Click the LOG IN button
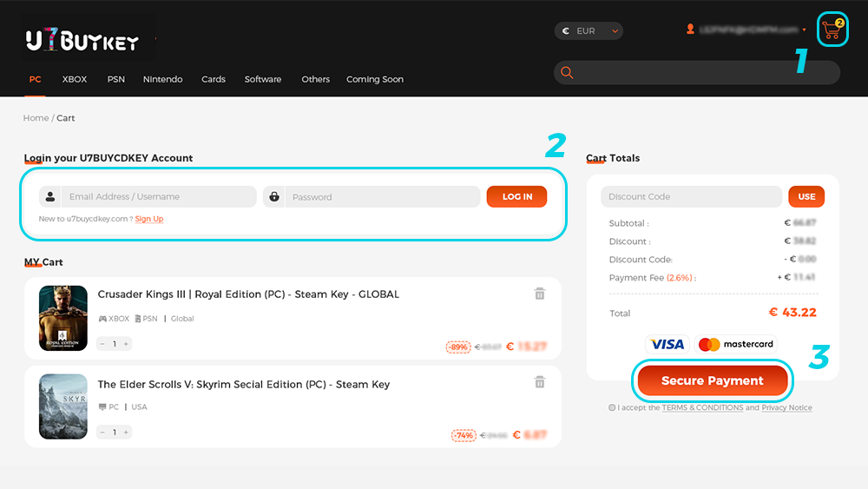 coord(517,196)
